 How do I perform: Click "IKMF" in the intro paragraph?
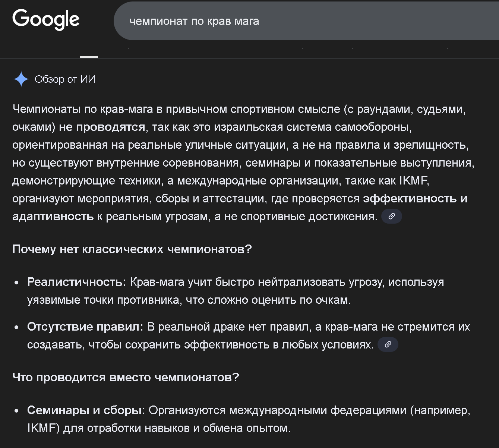tap(414, 181)
